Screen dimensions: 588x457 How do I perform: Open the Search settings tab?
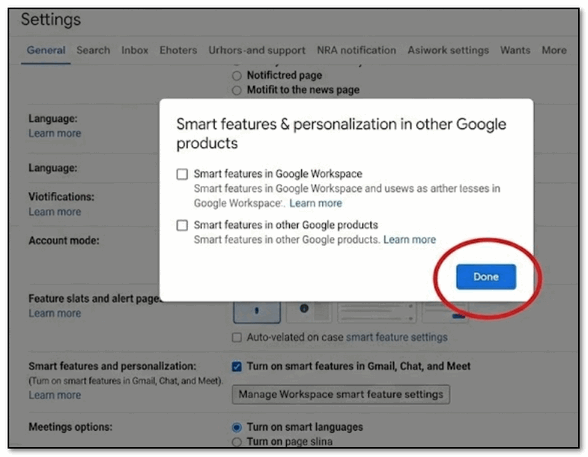[93, 50]
